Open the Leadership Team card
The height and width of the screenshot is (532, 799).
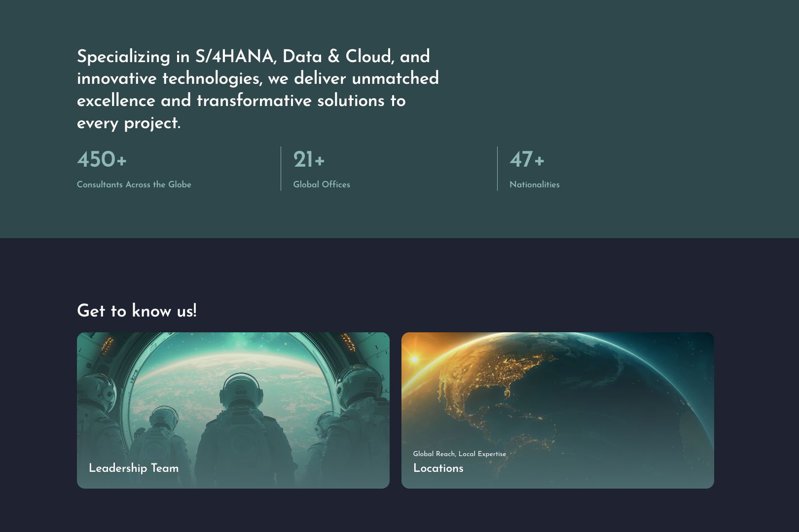click(x=233, y=410)
